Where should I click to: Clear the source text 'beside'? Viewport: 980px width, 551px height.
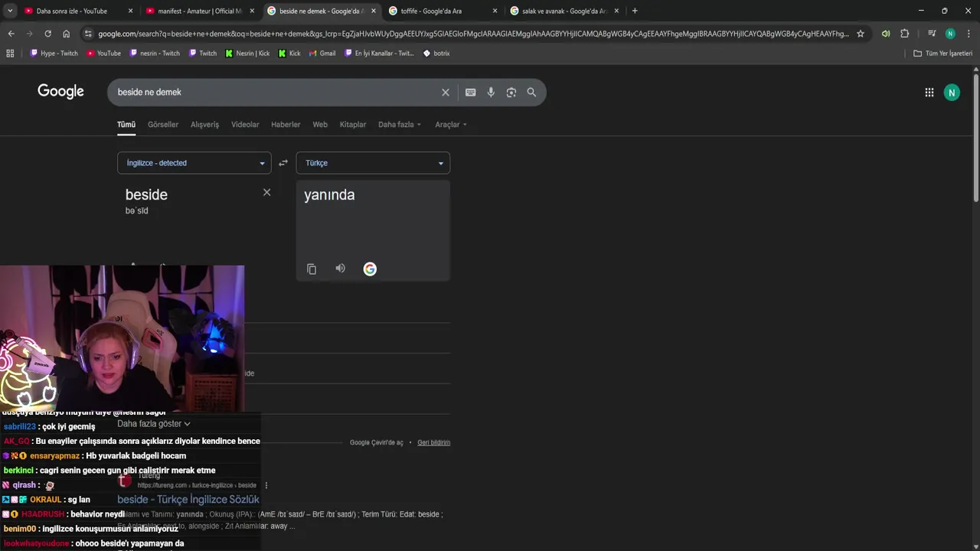coord(266,192)
